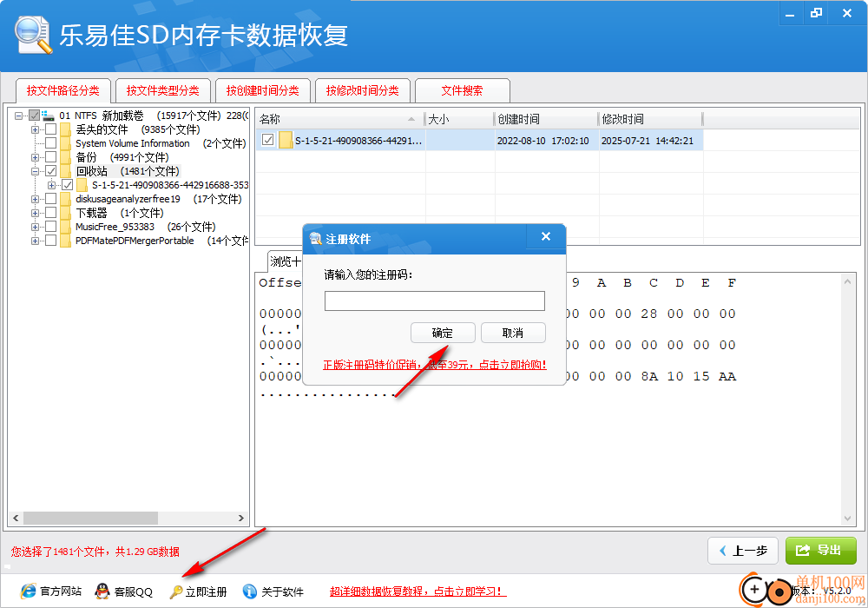Uncheck the 回收站 checkbox
This screenshot has height=608, width=868.
[x=51, y=170]
